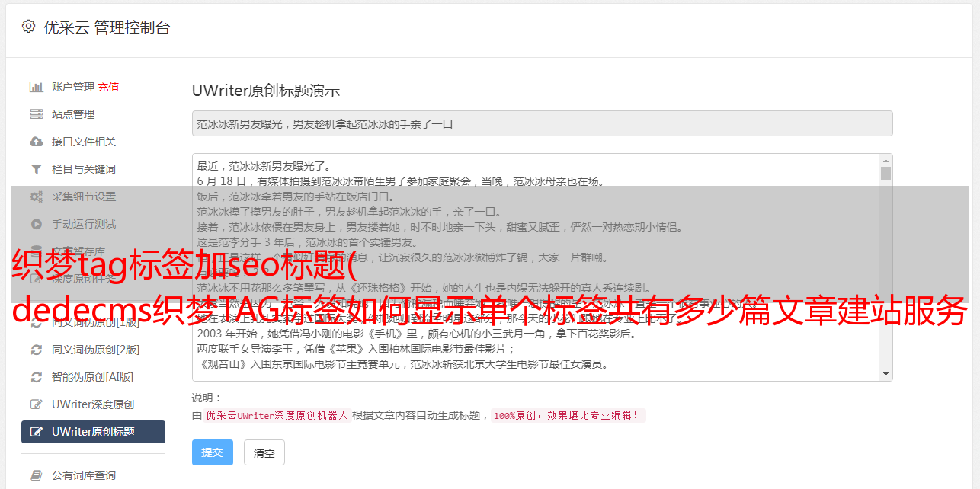Submit with the blue 提交 button
980x489 pixels.
click(x=213, y=452)
